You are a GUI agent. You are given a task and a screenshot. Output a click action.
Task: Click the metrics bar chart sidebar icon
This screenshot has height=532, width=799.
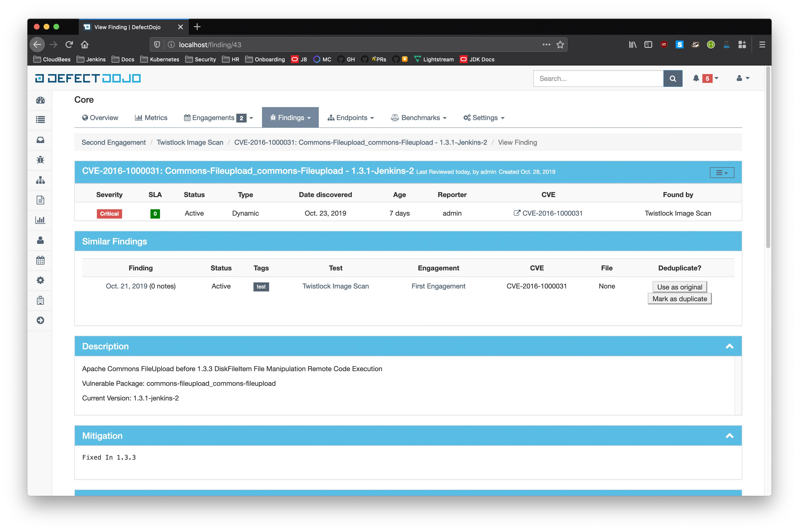[x=40, y=220]
